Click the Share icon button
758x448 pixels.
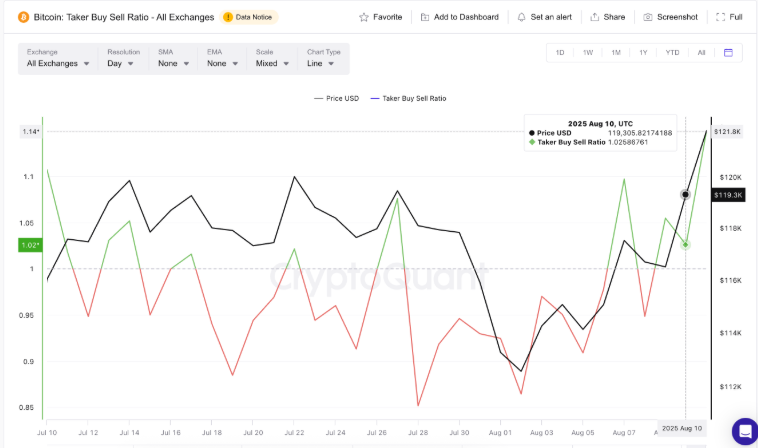[x=595, y=17]
